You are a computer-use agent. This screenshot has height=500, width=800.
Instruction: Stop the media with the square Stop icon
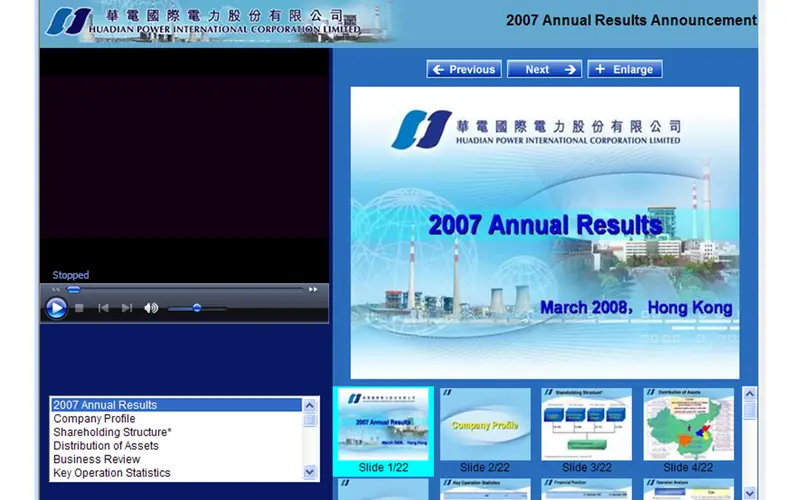[79, 308]
